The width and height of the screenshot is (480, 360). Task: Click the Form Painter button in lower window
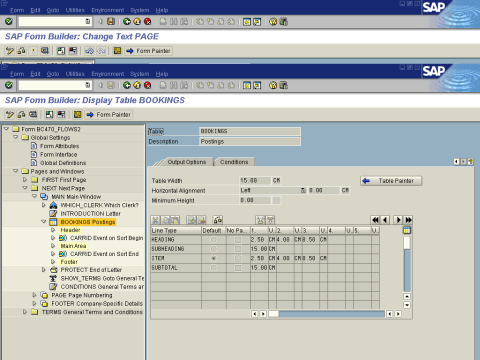point(109,115)
